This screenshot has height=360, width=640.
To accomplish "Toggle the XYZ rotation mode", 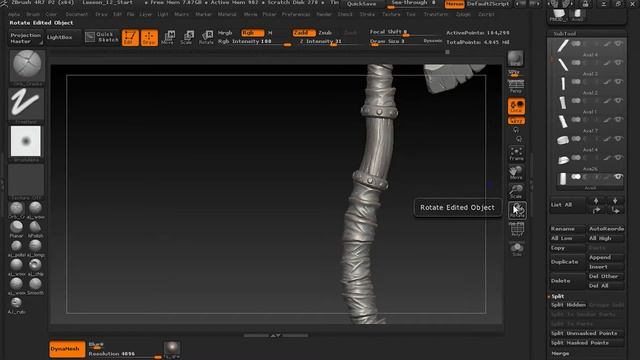I will click(516, 121).
